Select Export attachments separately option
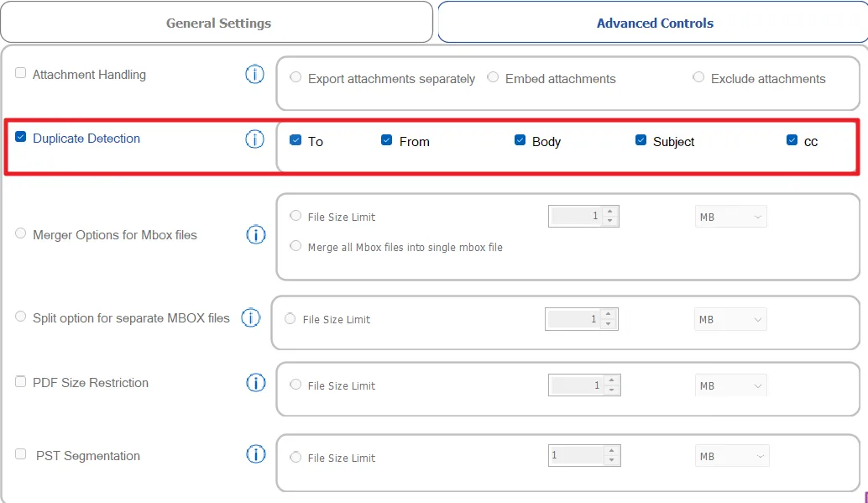 [295, 77]
